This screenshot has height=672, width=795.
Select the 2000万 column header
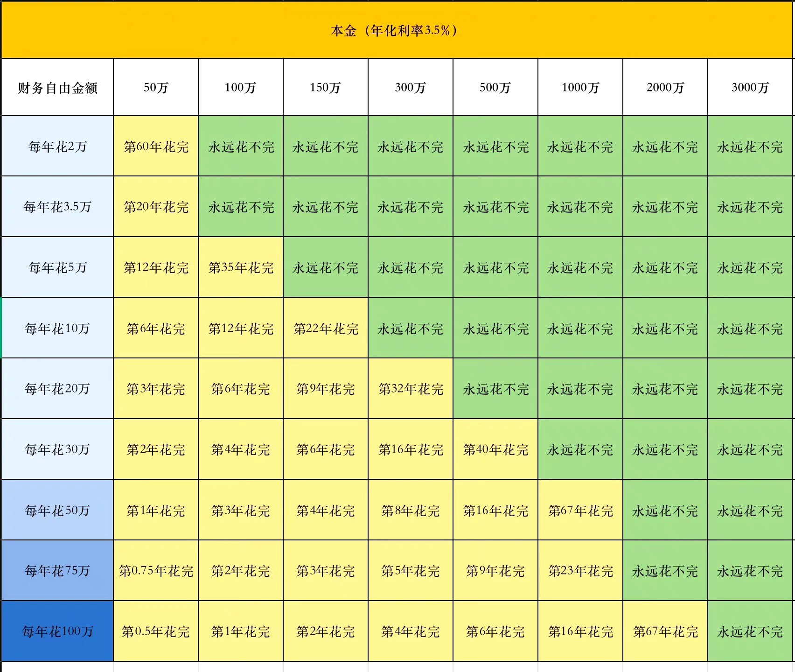point(665,87)
